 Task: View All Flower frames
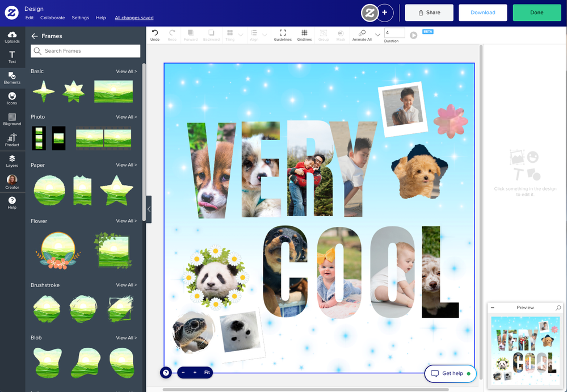(126, 221)
